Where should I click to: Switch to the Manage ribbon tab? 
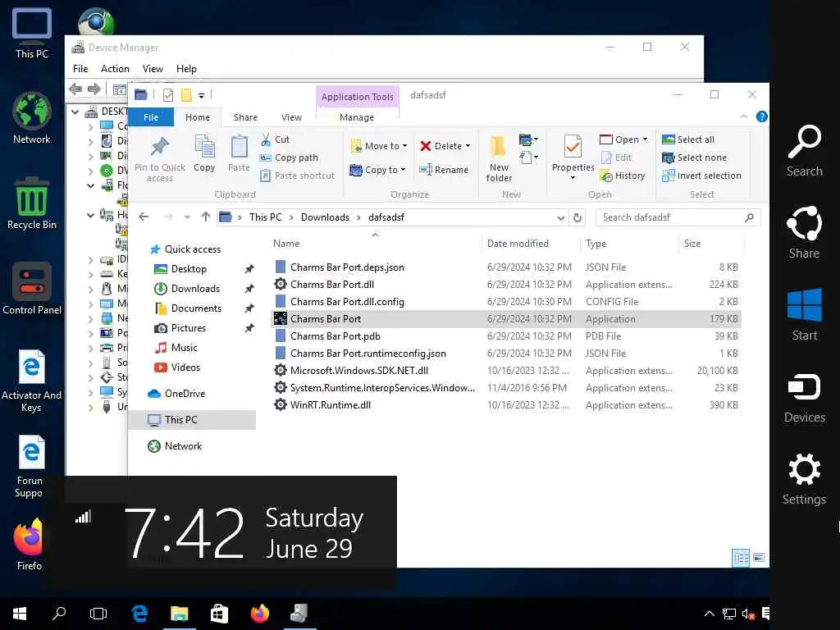[x=357, y=117]
